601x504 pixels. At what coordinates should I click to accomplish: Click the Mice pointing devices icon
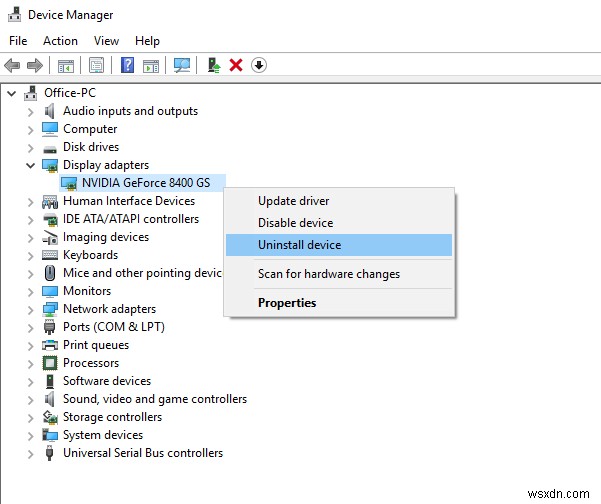point(50,273)
